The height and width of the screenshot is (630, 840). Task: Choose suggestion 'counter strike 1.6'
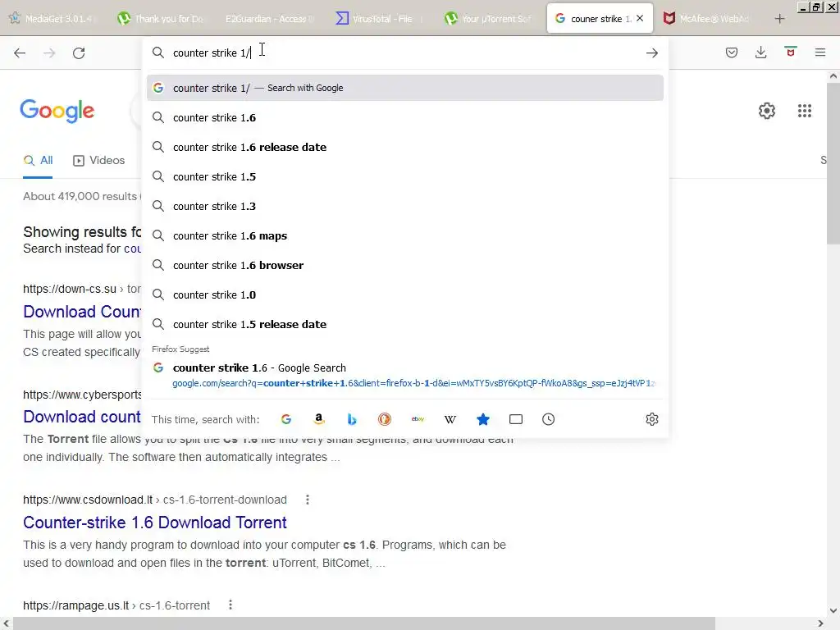tap(405, 117)
